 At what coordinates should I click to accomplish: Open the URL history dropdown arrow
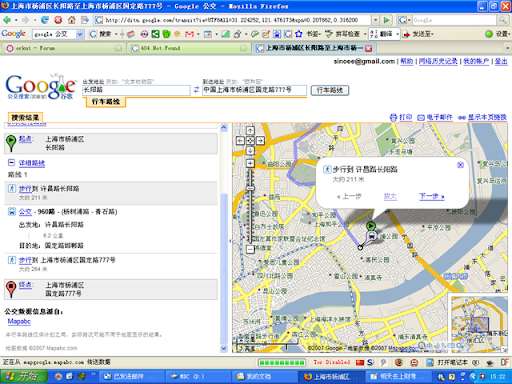point(375,20)
